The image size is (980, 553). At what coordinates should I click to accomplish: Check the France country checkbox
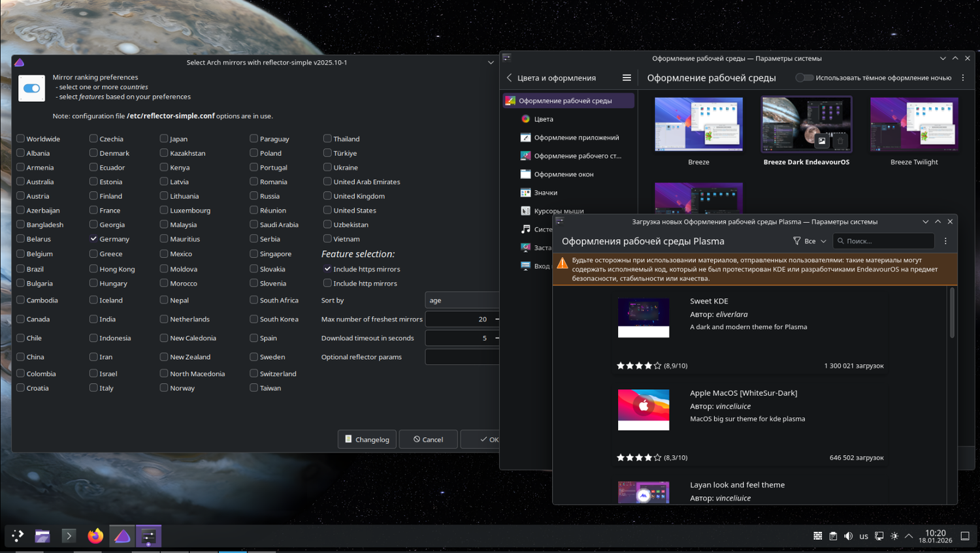(93, 210)
